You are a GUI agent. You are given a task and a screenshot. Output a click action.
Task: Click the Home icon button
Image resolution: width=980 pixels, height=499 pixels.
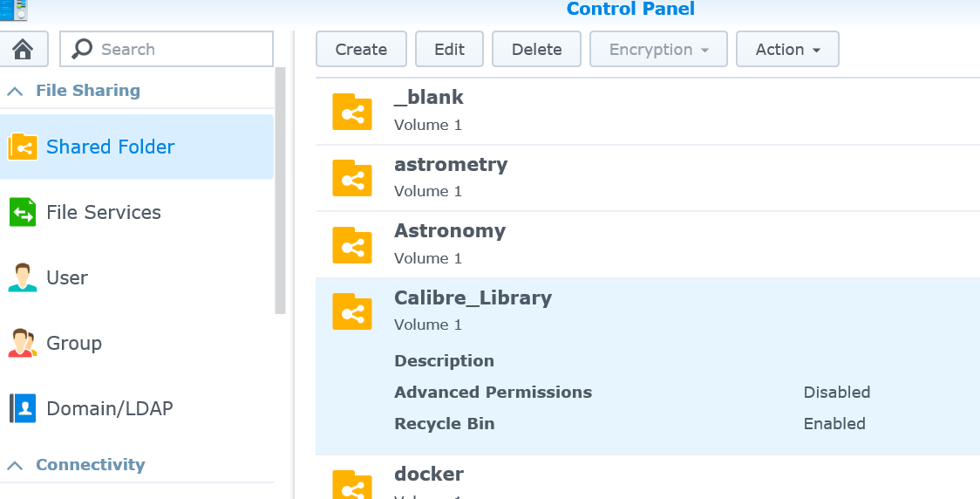(x=24, y=49)
